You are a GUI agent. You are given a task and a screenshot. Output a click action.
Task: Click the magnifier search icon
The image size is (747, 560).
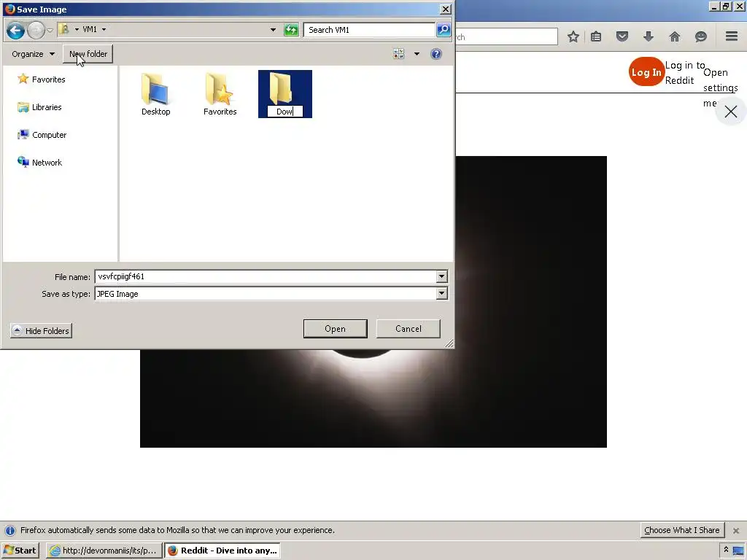(x=443, y=29)
